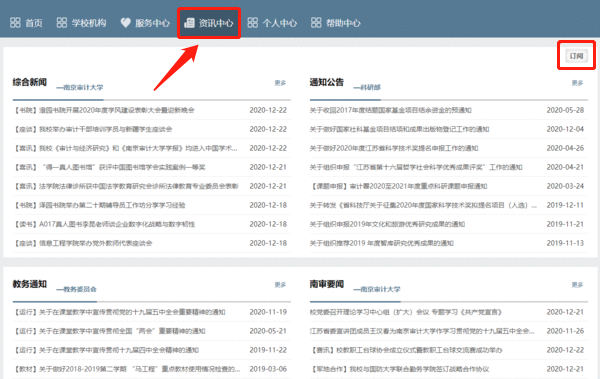The width and height of the screenshot is (600, 379).
Task: Click date 2020-11-19 in 教务通知 list
Action: tap(268, 312)
